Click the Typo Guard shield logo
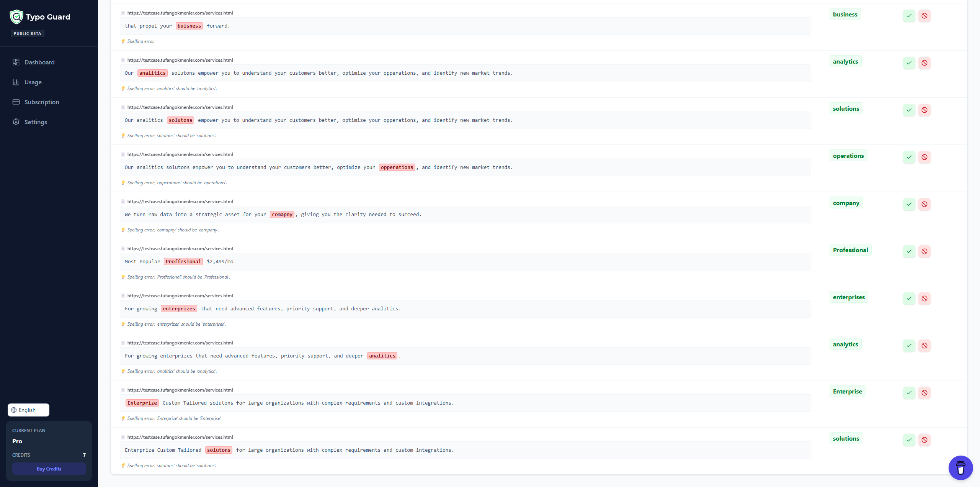Screen dimensions: 980x487 (x=16, y=16)
